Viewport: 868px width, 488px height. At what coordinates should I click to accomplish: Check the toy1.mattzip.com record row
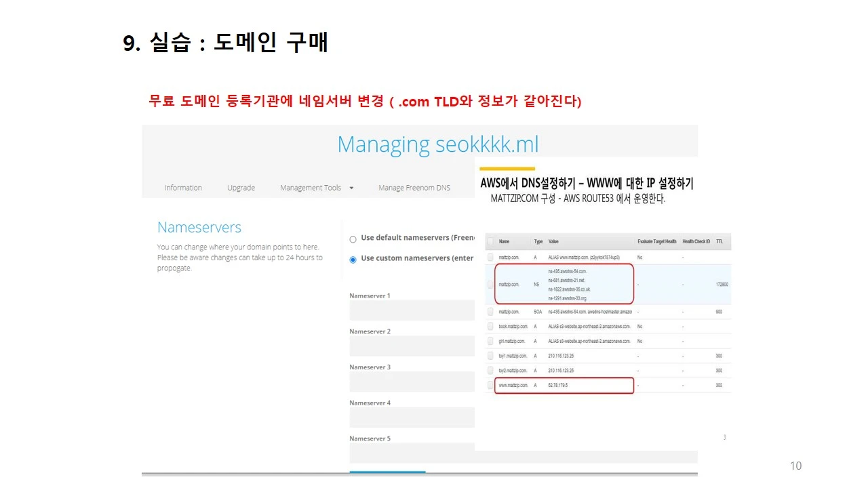(x=490, y=355)
